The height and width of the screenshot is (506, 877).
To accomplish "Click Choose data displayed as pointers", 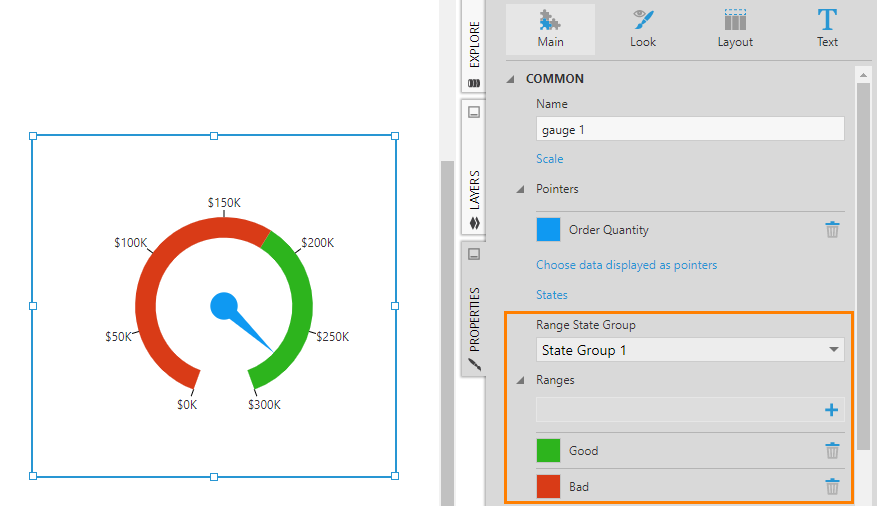I will click(626, 265).
